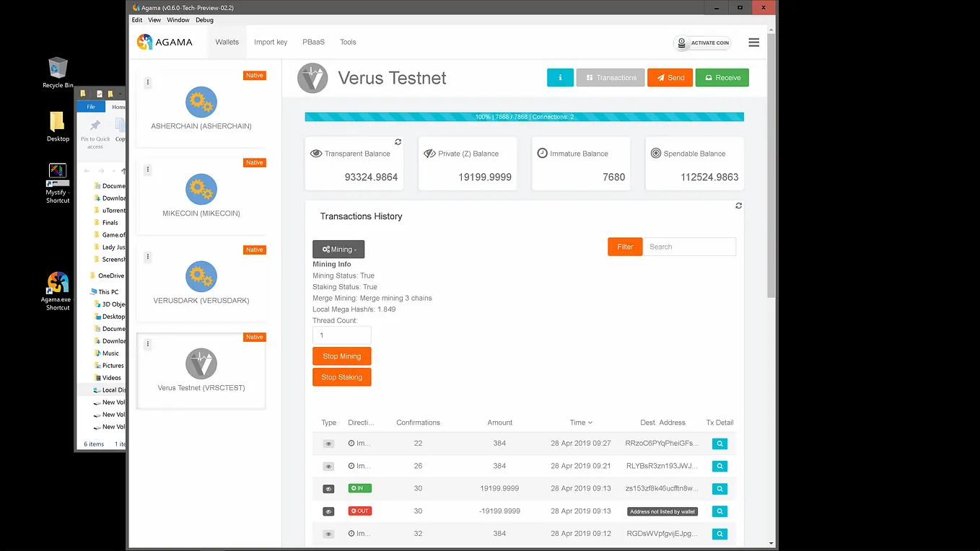Click the eye icon next to Transparent Balance
The image size is (980, 551).
(x=315, y=154)
